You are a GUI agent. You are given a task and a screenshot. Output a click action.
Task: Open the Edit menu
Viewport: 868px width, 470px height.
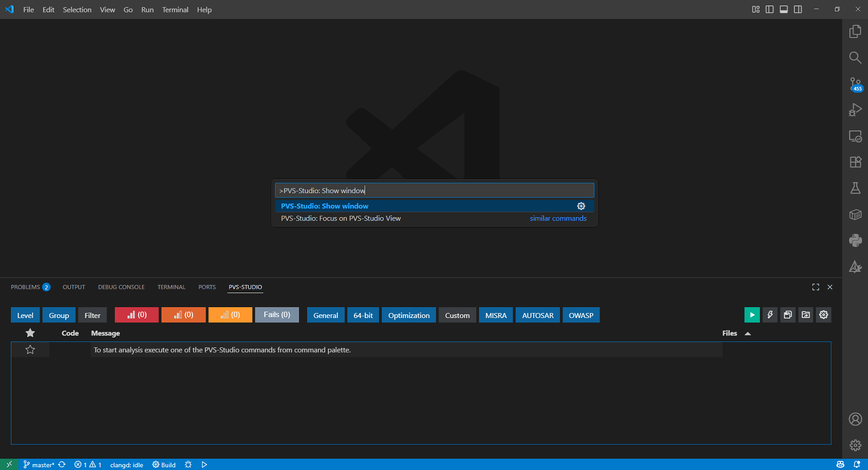(x=48, y=10)
